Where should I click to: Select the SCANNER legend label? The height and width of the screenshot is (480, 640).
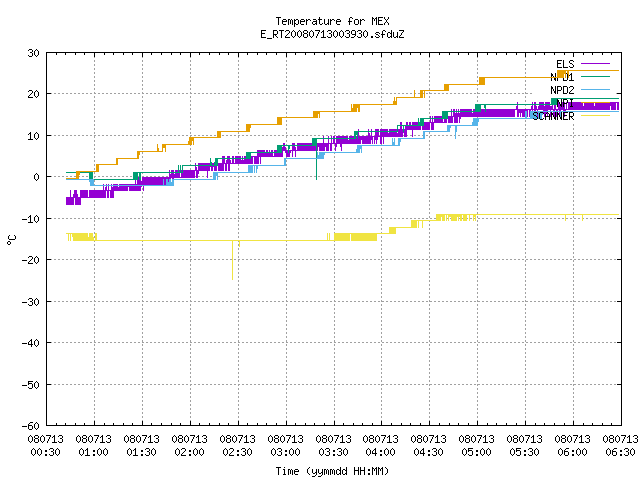point(553,116)
